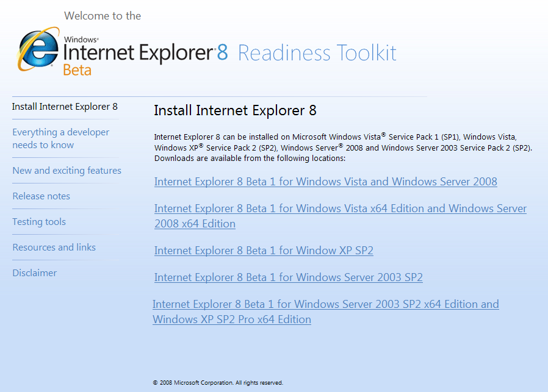Click the Install Internet Explorer 8 main heading
Viewport: 548px width, 392px height.
pyautogui.click(x=235, y=110)
